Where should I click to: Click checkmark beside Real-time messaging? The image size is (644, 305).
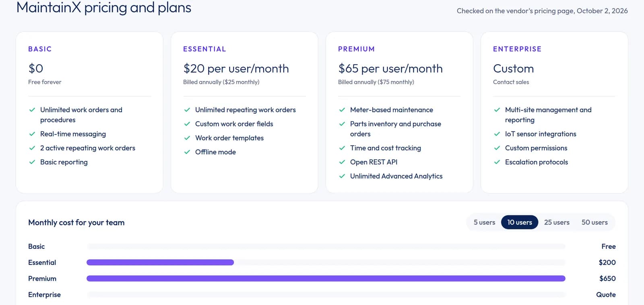pyautogui.click(x=32, y=134)
